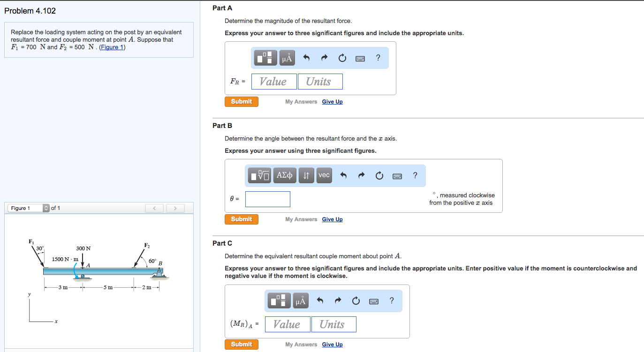Undo the last entry in Part A editor
This screenshot has height=352, width=644.
pyautogui.click(x=306, y=58)
